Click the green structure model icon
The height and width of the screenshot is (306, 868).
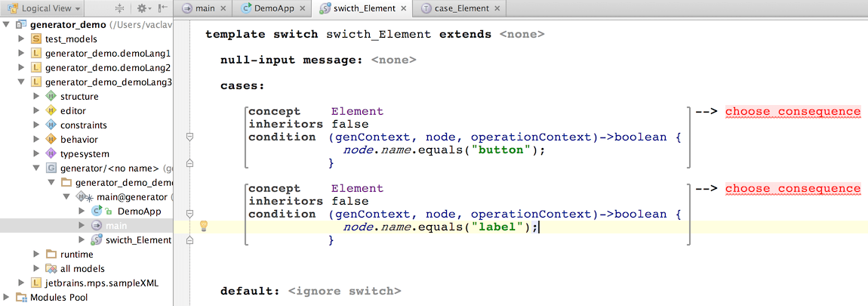click(51, 97)
